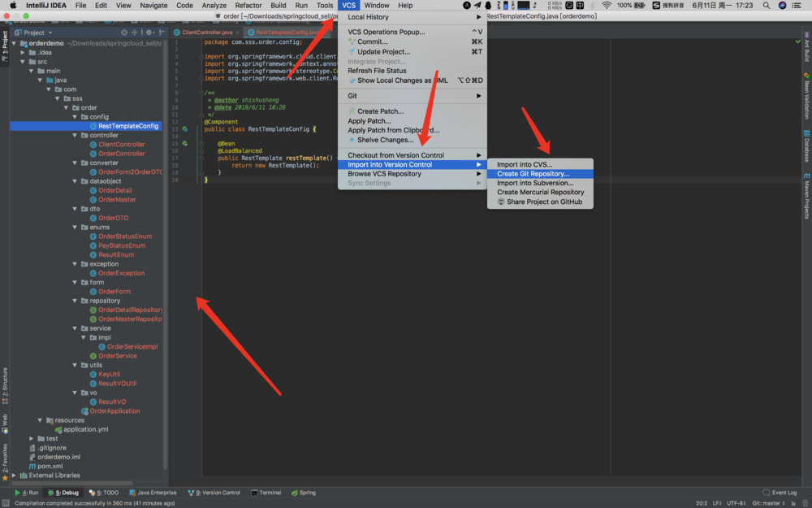Select OrderServiceImpl in project tree
The height and width of the screenshot is (508, 812).
pyautogui.click(x=128, y=347)
